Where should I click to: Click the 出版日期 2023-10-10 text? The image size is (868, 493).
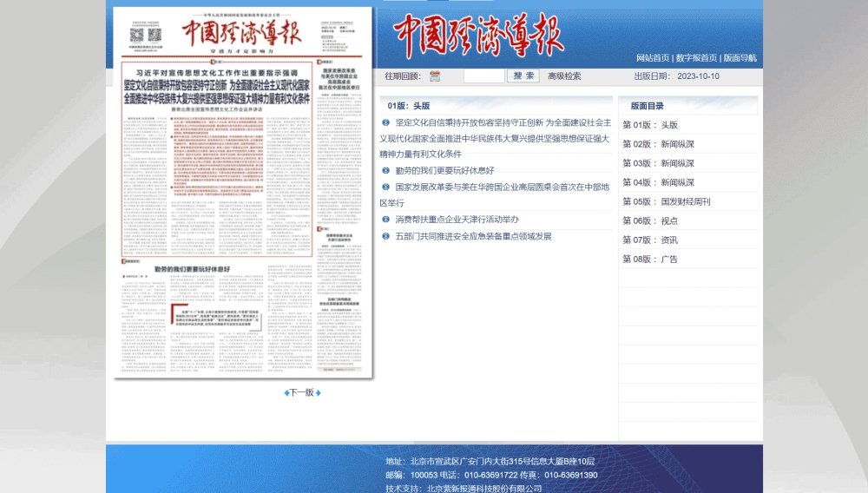[x=676, y=76]
